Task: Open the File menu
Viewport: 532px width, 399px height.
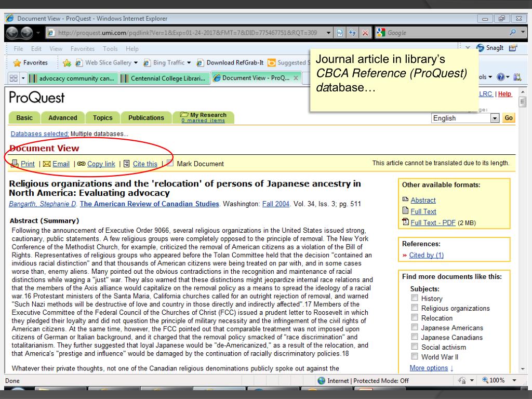Action: (x=18, y=49)
